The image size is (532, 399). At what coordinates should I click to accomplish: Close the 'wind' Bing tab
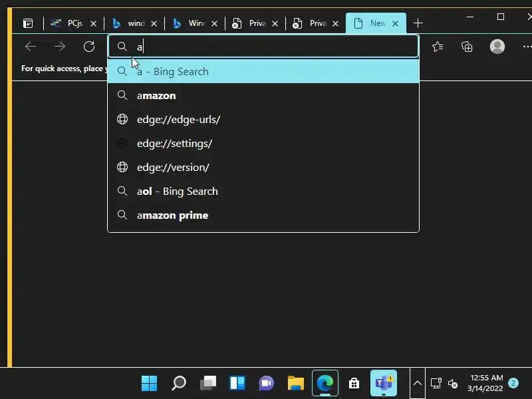(154, 23)
